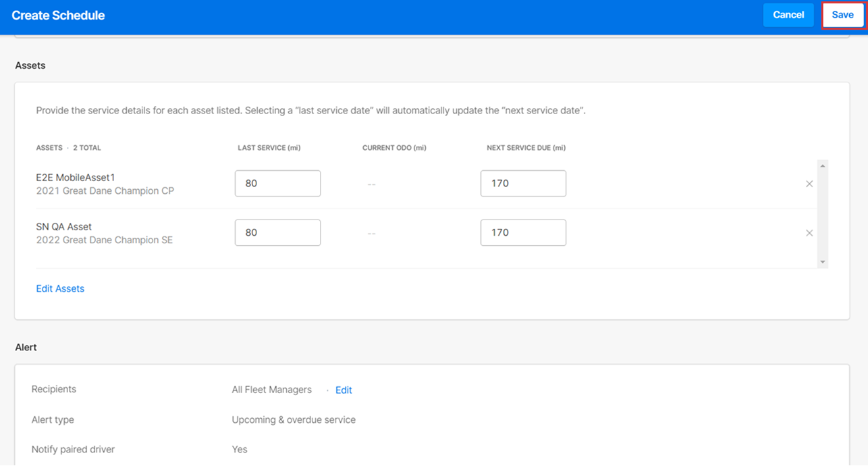Click Edit link next to All Fleet Managers
The height and width of the screenshot is (466, 868).
tap(344, 390)
